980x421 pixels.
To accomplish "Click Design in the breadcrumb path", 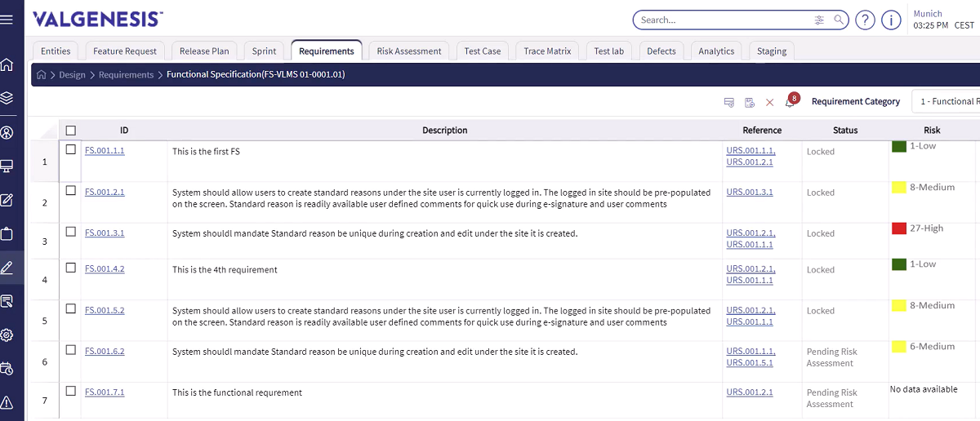I will 72,75.
